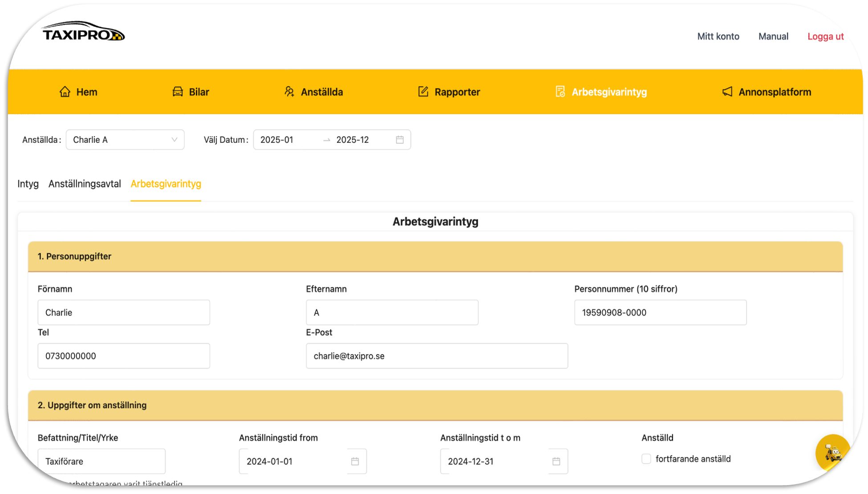The width and height of the screenshot is (868, 494).
Task: Switch to the Anställningsavtal tab
Action: click(x=85, y=184)
